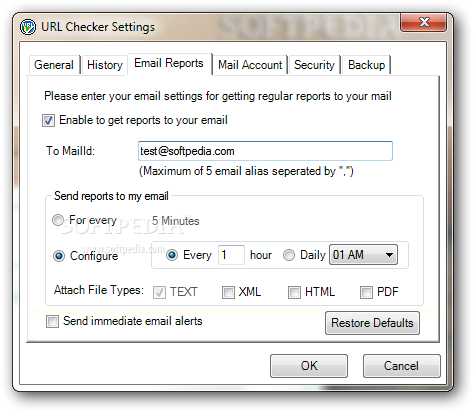This screenshot has height=412, width=474.
Task: Close the URL Checker Settings dialog
Action: click(x=423, y=22)
